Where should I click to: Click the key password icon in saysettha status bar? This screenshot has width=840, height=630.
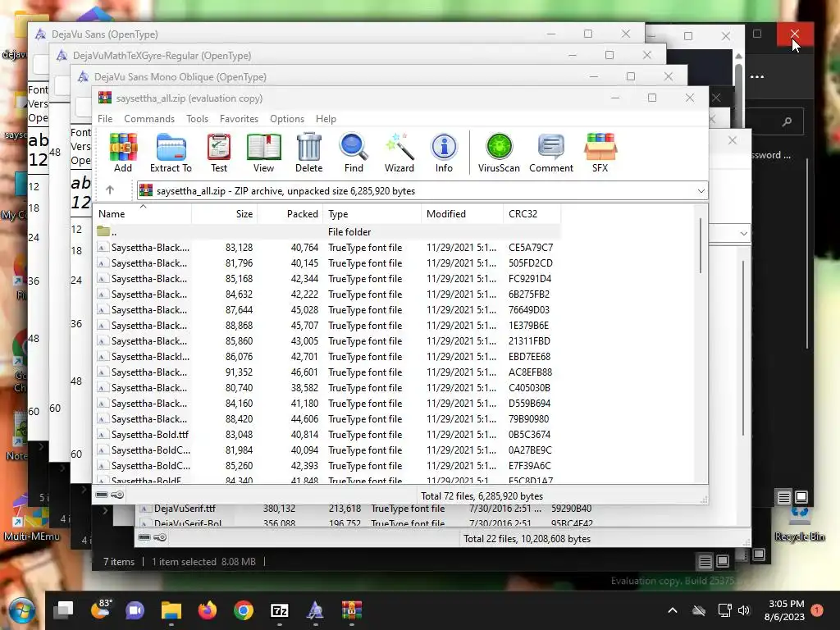coord(117,495)
